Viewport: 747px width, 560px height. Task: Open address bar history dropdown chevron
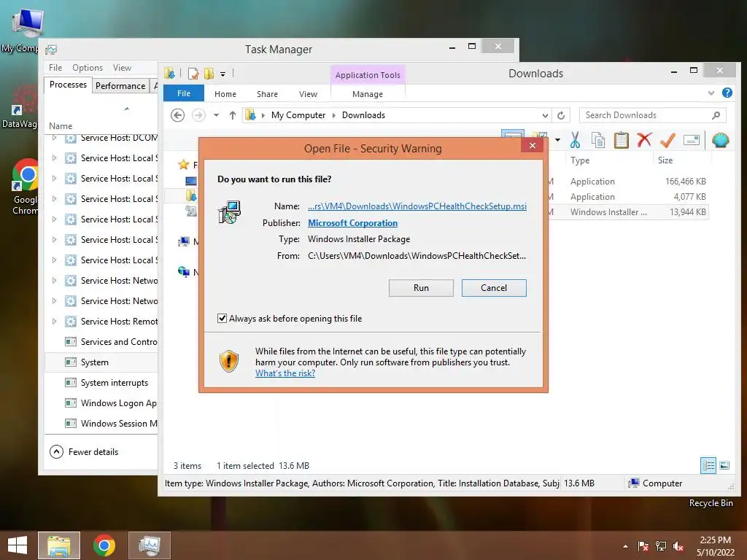point(545,115)
